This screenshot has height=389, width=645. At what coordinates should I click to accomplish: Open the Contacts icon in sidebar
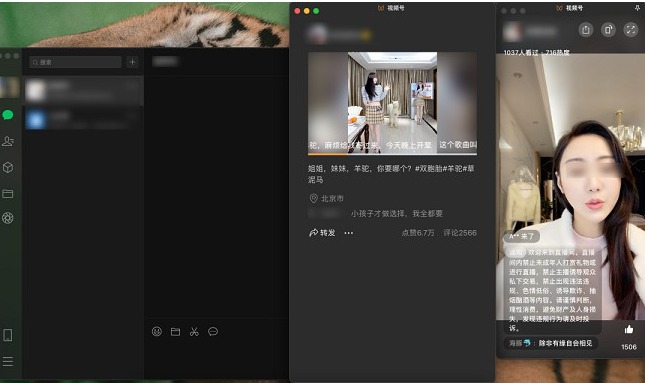(8, 141)
